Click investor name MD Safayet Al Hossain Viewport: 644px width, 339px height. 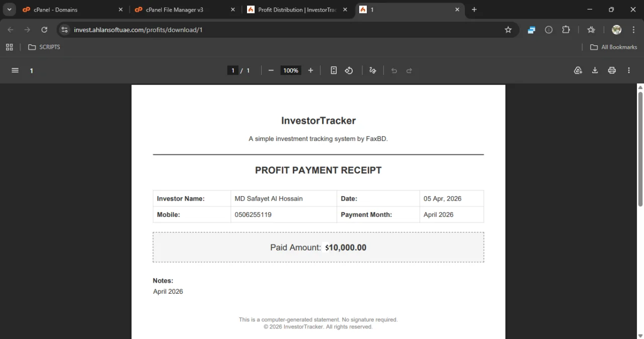[x=269, y=199]
